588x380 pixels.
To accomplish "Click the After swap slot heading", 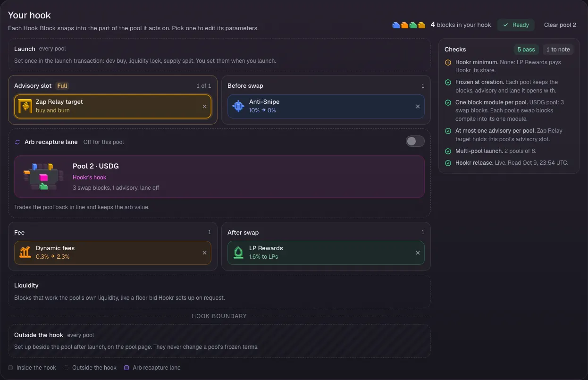I will [x=243, y=232].
